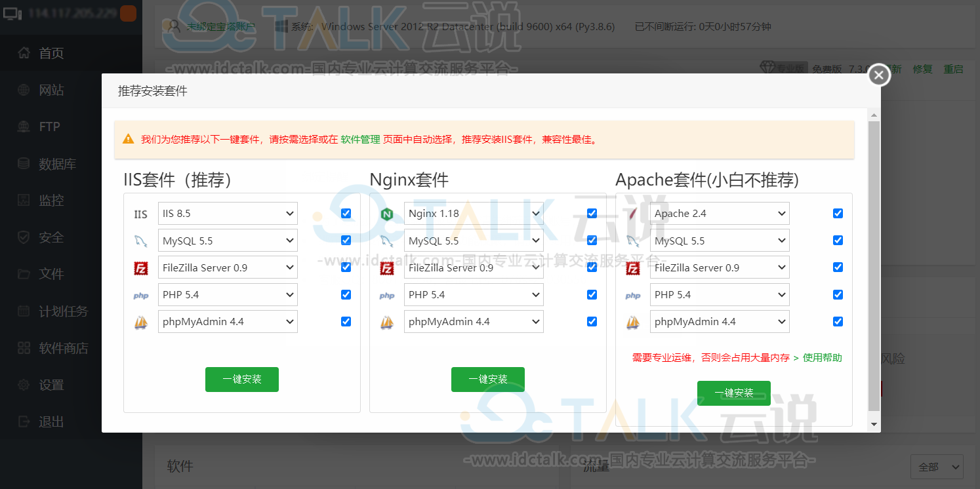Open the 使用帮助 link

pos(823,358)
